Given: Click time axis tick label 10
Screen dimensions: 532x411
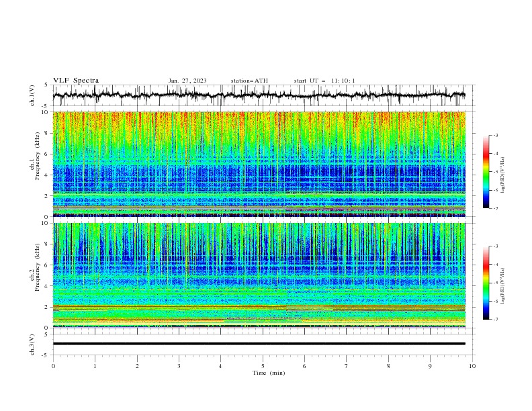Looking at the screenshot, I should (x=472, y=366).
